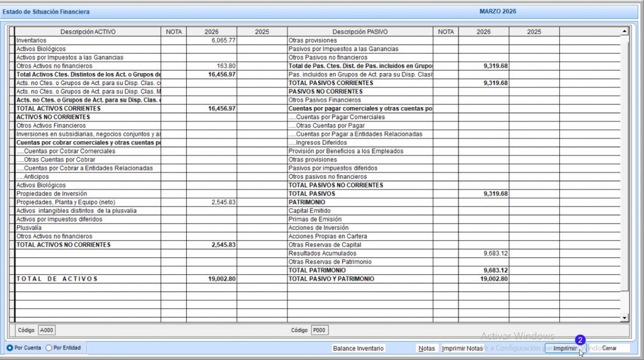Select .....Cuentas por Pagar Comerciales row

pyautogui.click(x=360, y=117)
